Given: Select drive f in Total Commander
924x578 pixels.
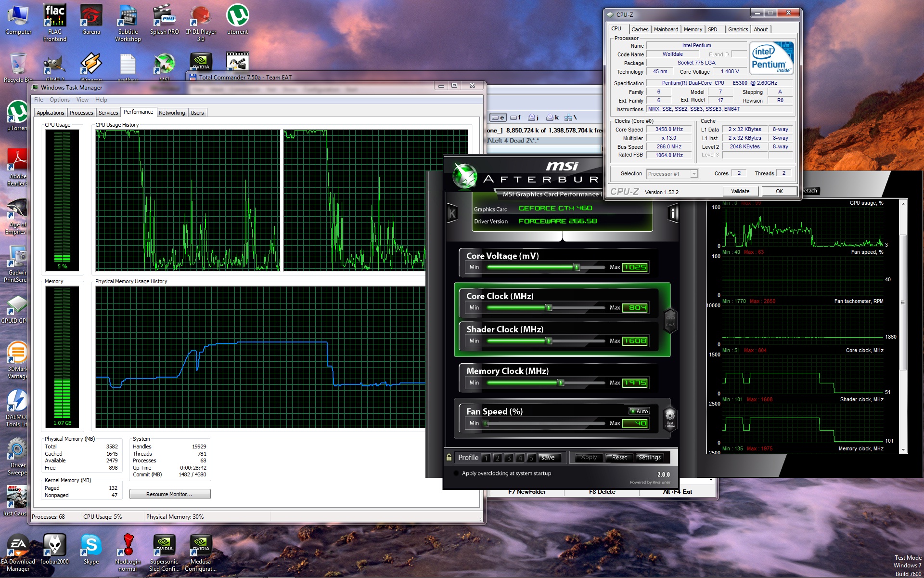Looking at the screenshot, I should pos(515,117).
